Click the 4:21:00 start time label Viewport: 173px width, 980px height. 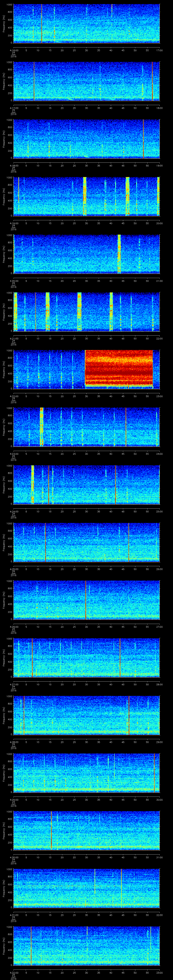point(14,339)
